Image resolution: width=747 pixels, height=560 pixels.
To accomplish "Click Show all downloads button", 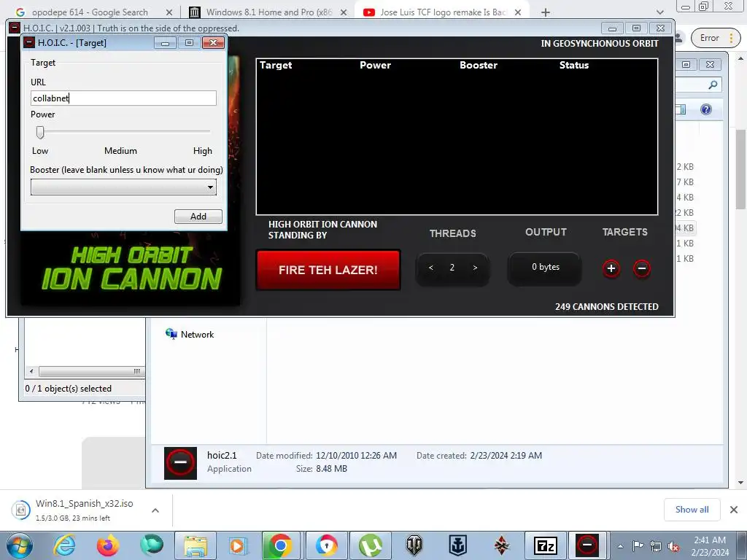I will point(692,510).
